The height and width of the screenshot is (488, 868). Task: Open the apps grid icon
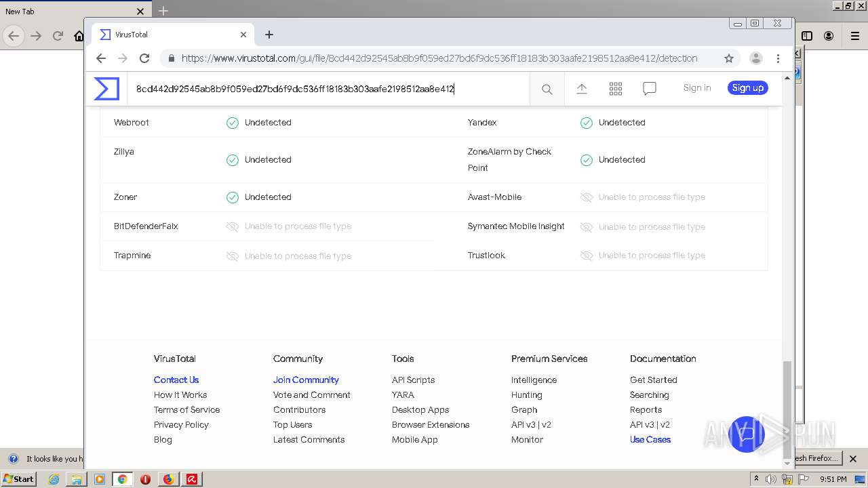coord(616,89)
